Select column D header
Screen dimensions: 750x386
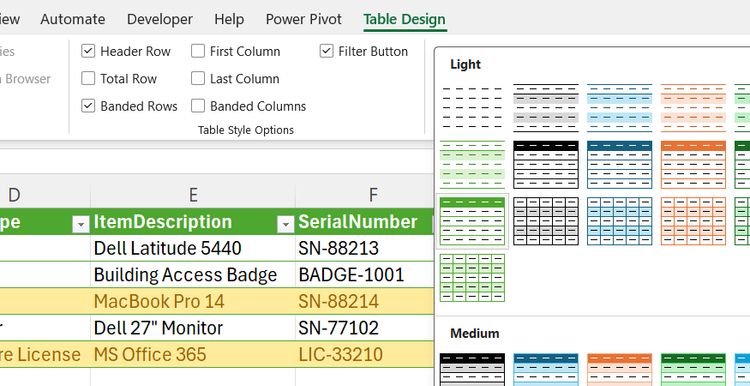click(14, 195)
